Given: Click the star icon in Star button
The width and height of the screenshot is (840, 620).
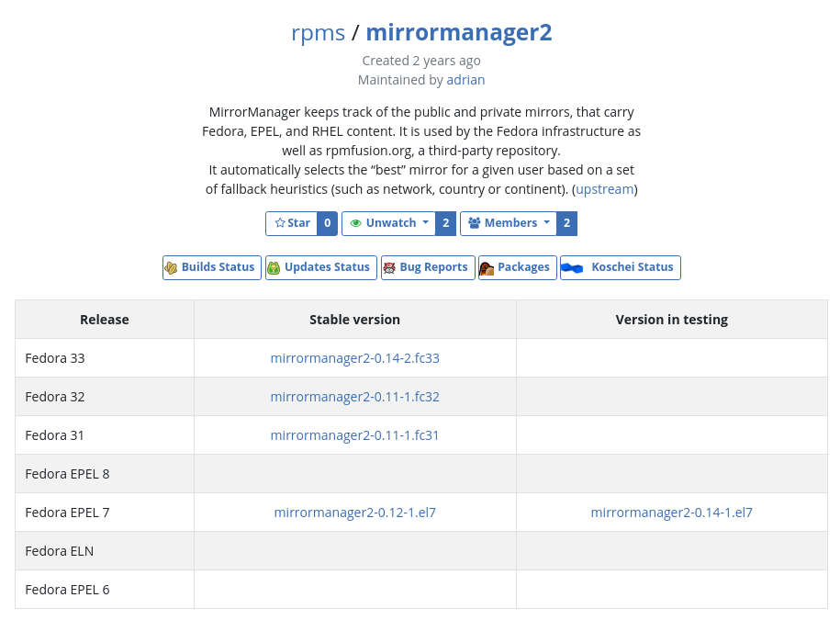Looking at the screenshot, I should [280, 223].
